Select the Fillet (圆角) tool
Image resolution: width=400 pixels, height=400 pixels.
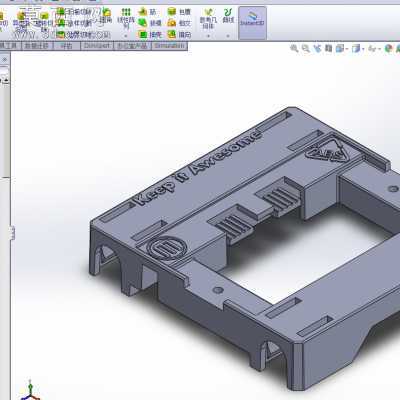106,16
